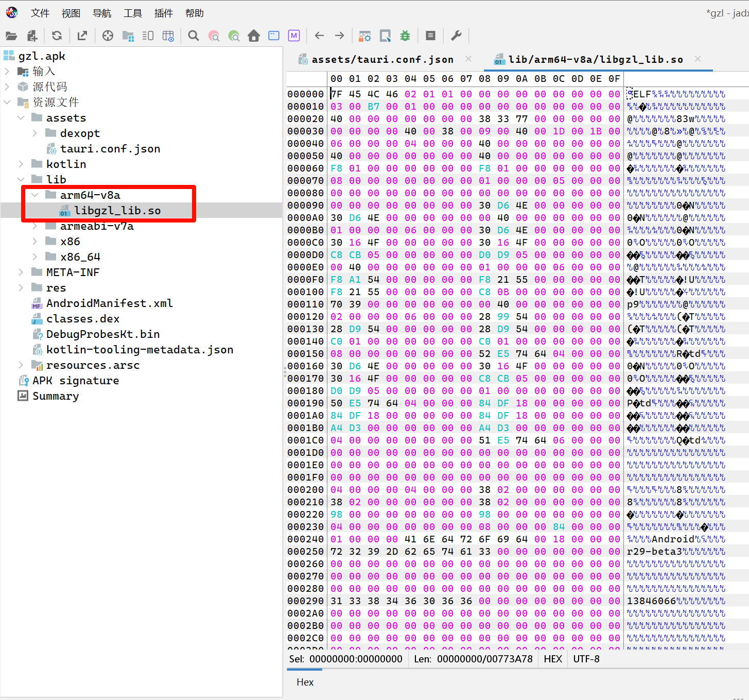Click the Hex tab at bottom
The width and height of the screenshot is (749, 700).
(305, 682)
